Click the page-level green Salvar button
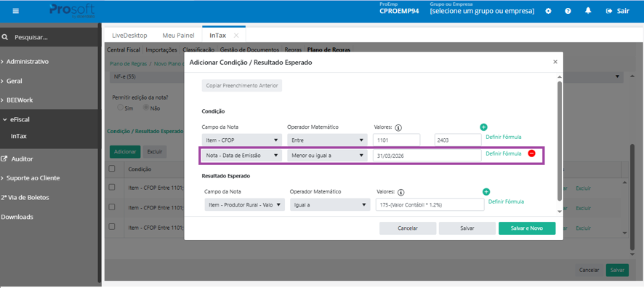 617,270
